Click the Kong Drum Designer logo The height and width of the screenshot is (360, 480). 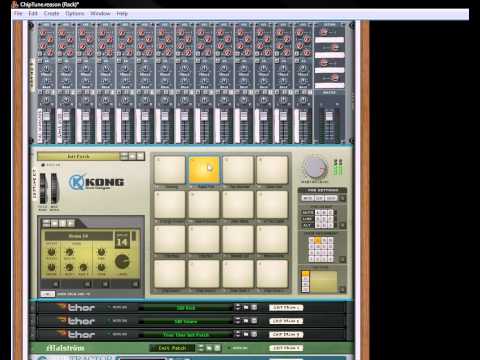pyautogui.click(x=97, y=182)
